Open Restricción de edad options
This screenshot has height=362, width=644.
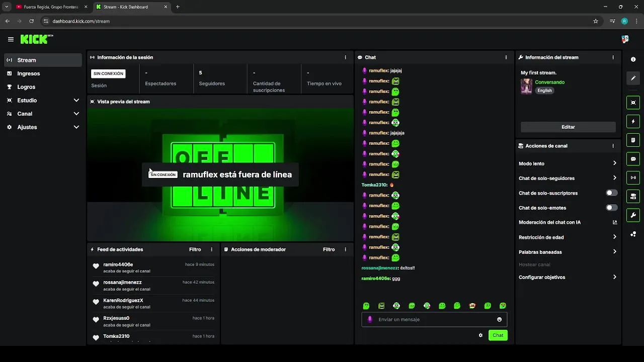568,237
